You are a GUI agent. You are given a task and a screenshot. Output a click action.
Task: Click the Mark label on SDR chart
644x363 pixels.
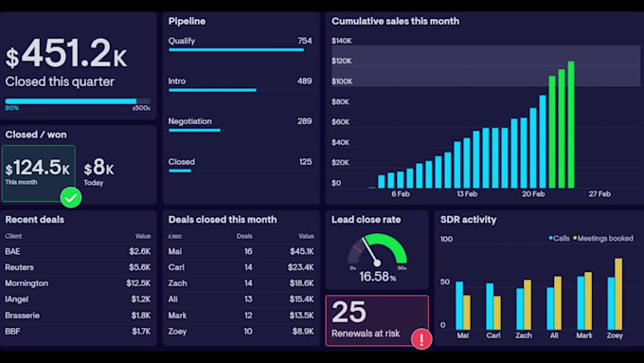click(x=584, y=336)
